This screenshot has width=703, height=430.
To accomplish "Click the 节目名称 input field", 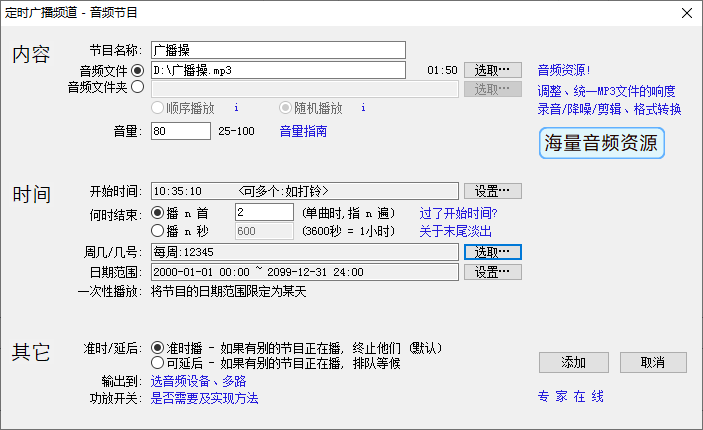I will tap(277, 50).
